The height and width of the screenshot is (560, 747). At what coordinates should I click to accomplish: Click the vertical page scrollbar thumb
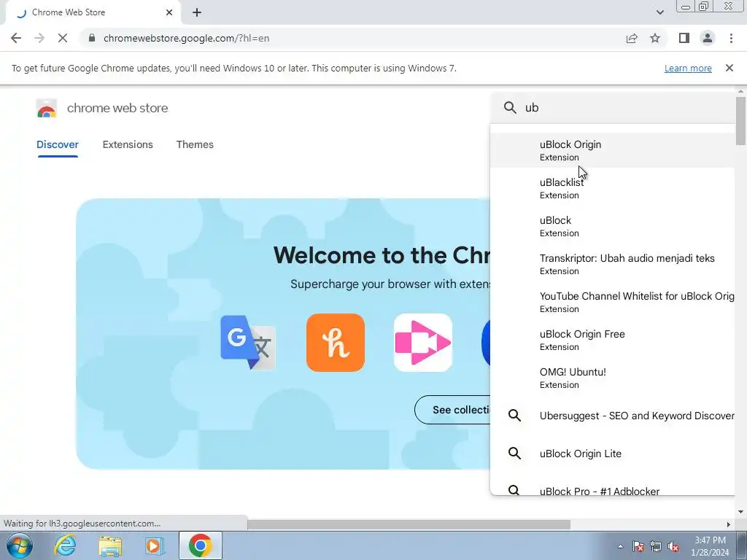[740, 120]
